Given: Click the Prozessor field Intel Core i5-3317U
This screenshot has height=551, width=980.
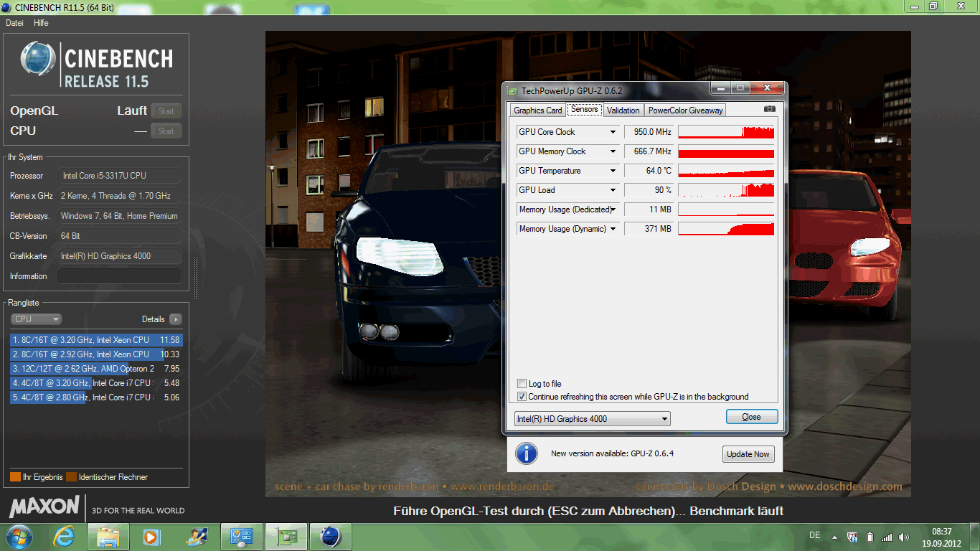Looking at the screenshot, I should tap(119, 176).
